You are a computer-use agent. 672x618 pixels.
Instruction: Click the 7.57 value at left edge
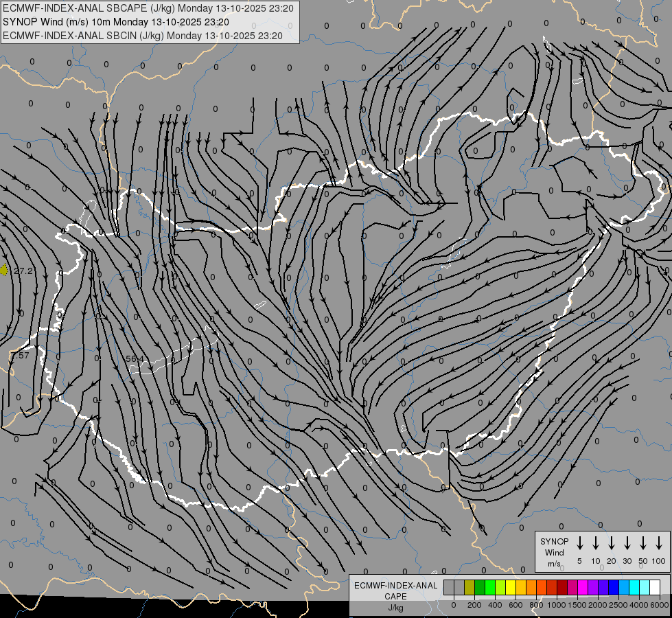(x=20, y=355)
